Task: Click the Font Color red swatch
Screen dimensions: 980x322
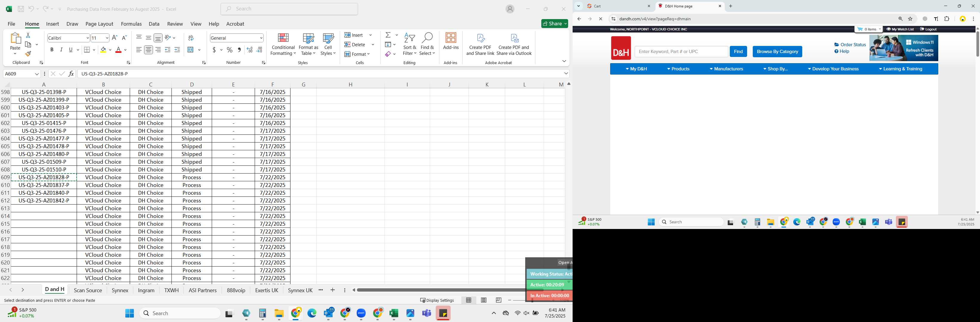Action: [x=118, y=50]
